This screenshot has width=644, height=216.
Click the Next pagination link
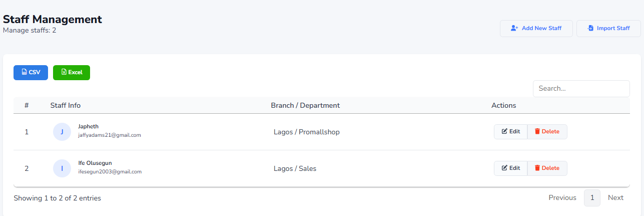click(615, 198)
